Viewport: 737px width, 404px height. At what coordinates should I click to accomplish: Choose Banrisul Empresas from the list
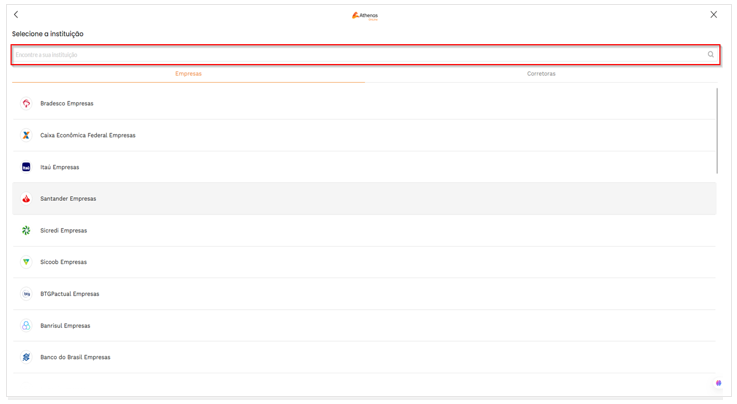[x=364, y=326]
